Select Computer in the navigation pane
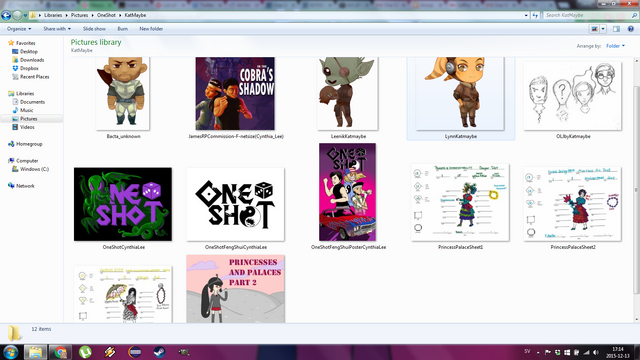Screen dimensions: 640x360 (27, 161)
